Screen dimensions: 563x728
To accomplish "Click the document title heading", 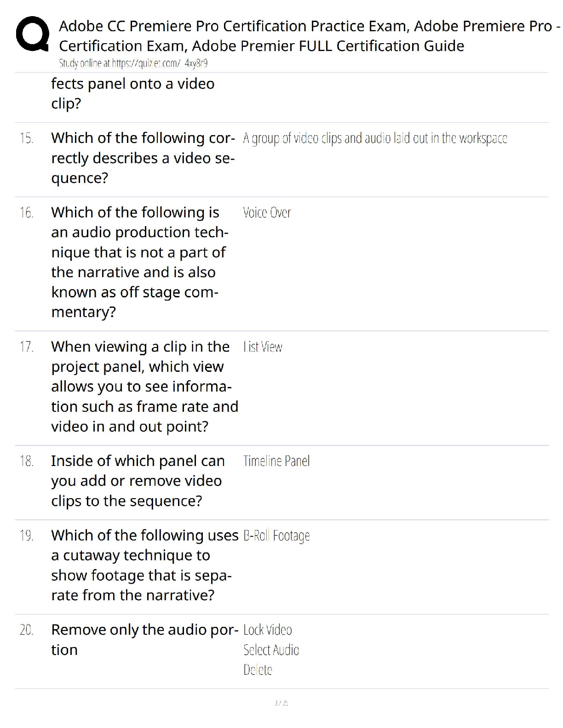I will (x=310, y=36).
